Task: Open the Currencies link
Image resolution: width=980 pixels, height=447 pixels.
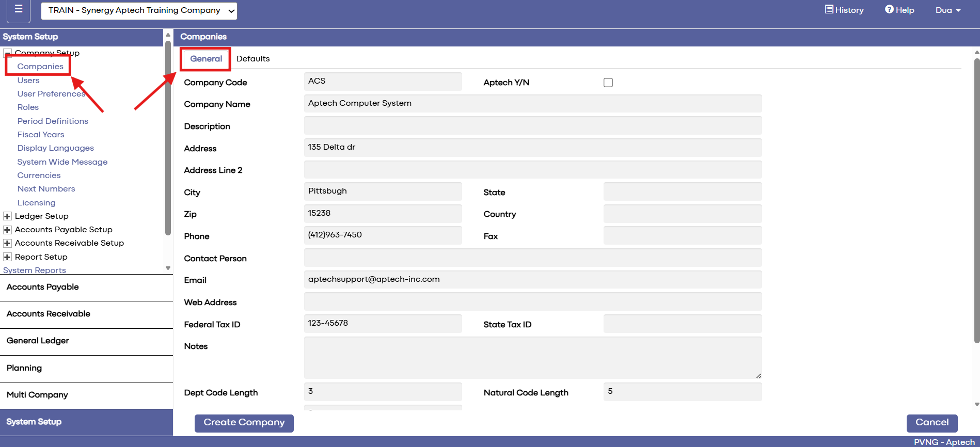Action: [x=39, y=175]
